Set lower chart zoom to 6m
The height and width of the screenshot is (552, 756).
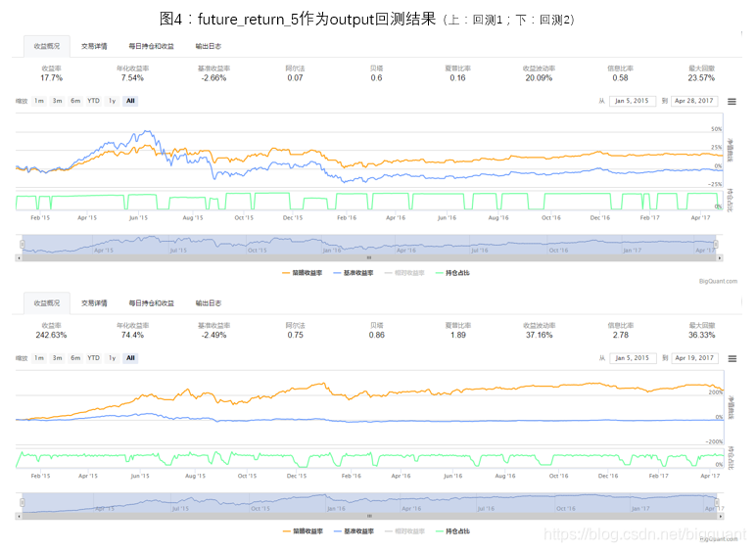tap(75, 358)
